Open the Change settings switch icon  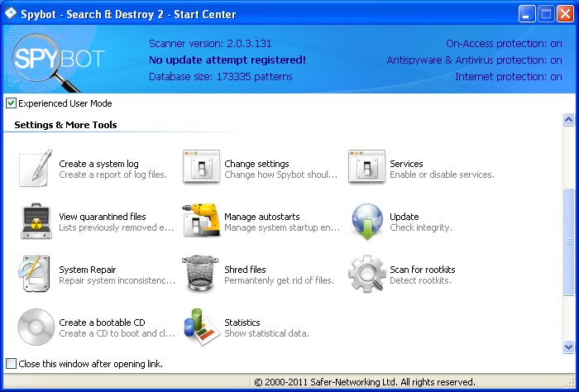pos(201,169)
